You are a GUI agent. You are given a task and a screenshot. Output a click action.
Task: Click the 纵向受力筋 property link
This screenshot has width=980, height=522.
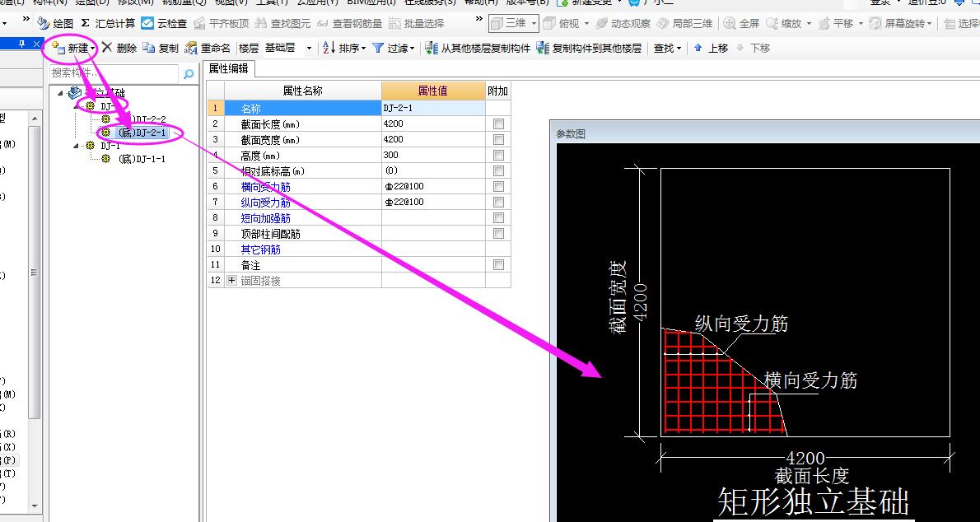point(266,202)
